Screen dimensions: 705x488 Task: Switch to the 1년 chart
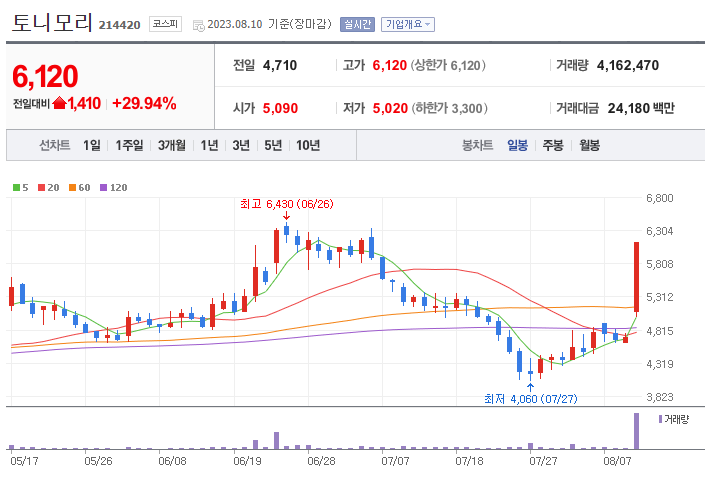click(x=209, y=145)
